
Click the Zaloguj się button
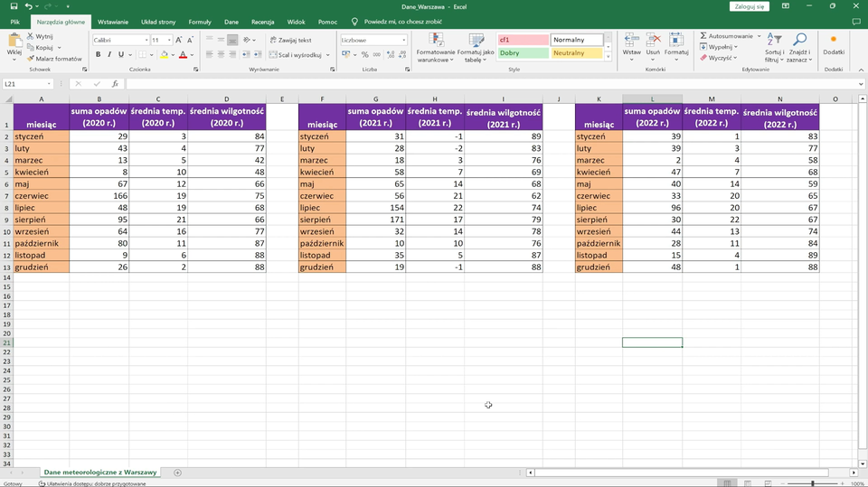[750, 6]
